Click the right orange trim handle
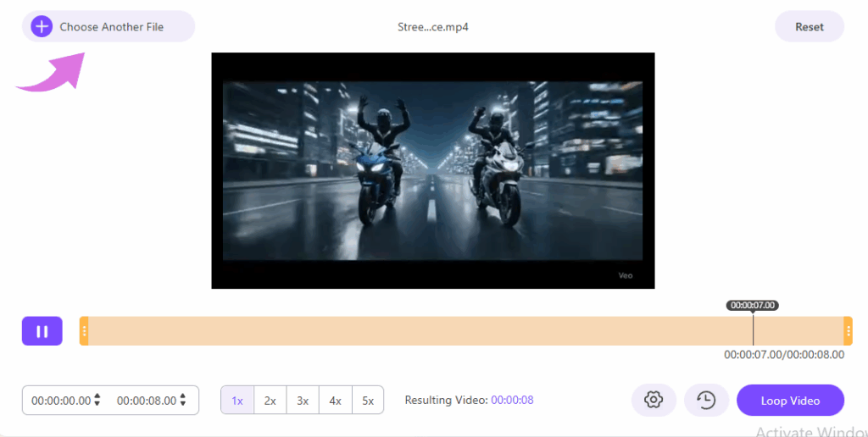 848,331
